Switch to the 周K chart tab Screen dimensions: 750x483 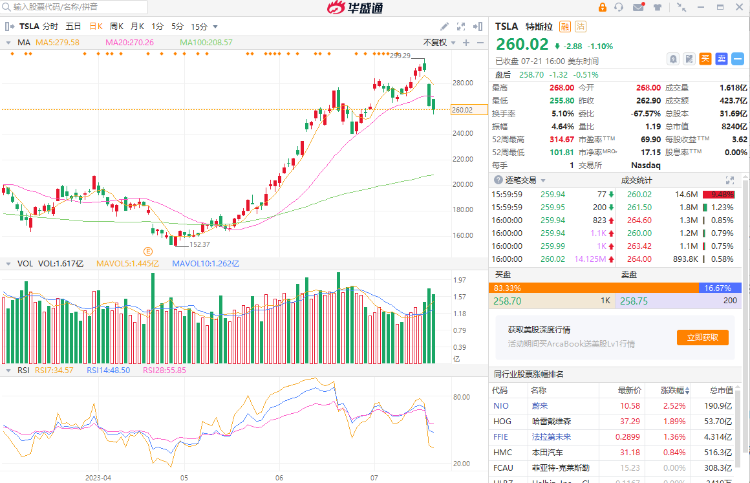pyautogui.click(x=117, y=26)
